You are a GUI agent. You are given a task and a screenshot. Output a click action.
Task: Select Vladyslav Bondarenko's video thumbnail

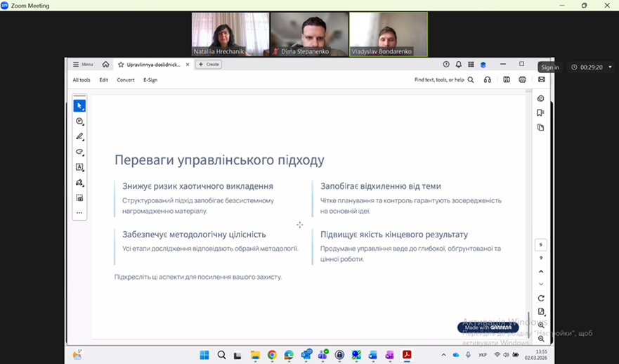[x=389, y=34]
